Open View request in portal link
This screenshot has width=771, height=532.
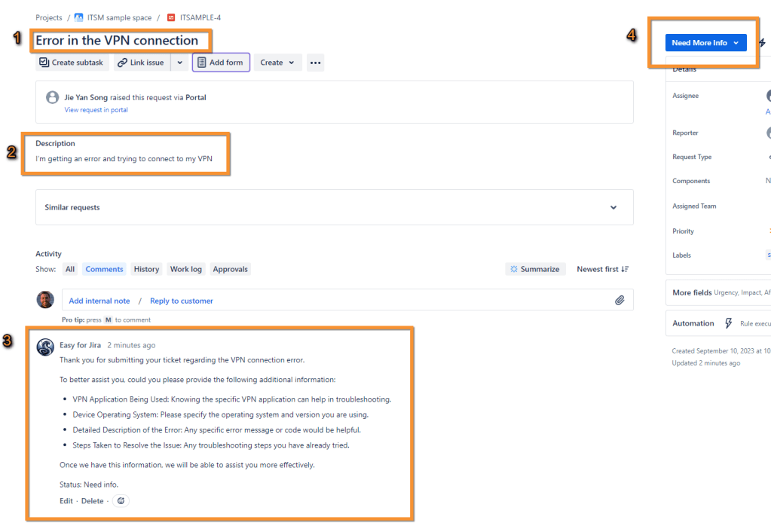(96, 110)
